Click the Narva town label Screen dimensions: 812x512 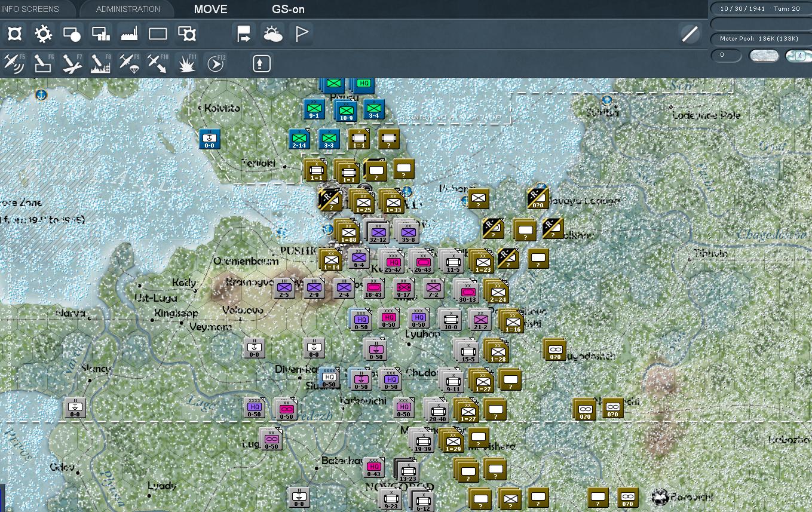click(71, 312)
